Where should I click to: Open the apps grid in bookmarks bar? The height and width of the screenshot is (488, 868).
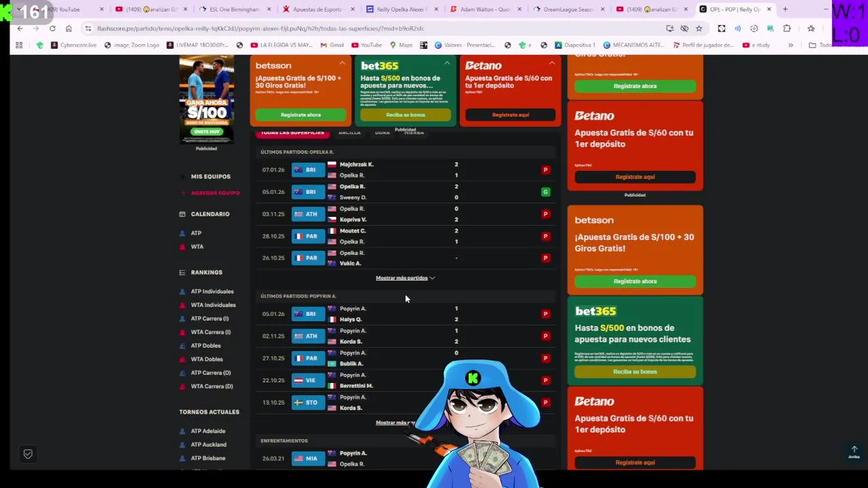pos(19,45)
